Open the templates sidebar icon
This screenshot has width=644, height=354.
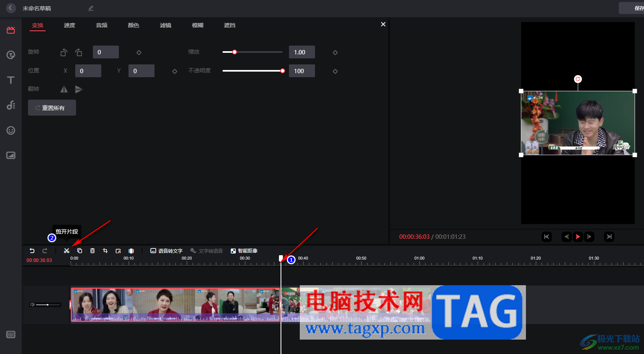(11, 55)
